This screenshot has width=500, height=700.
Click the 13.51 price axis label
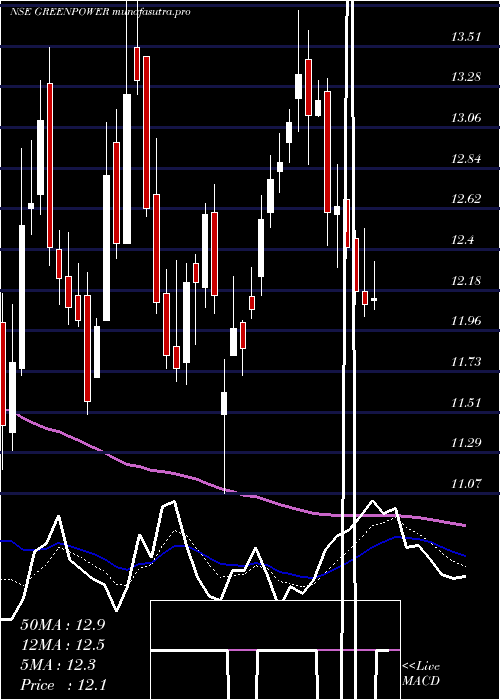coord(466,37)
